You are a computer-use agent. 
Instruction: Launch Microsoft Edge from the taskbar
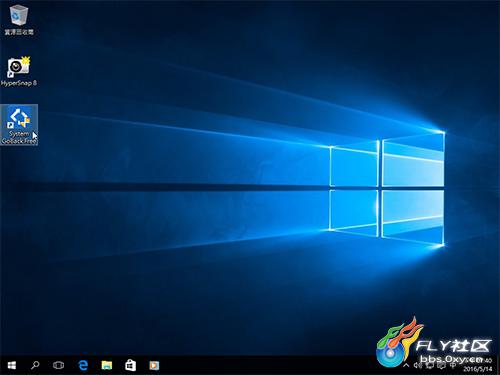click(x=83, y=365)
